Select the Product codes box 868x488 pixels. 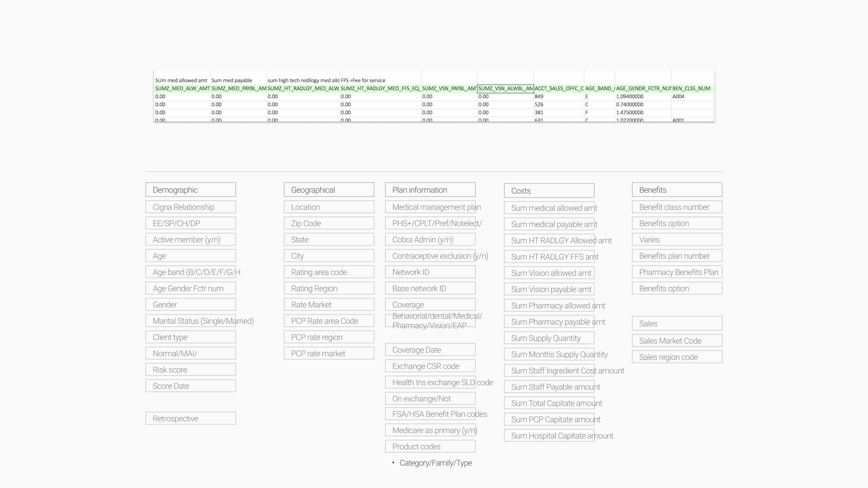pos(430,446)
